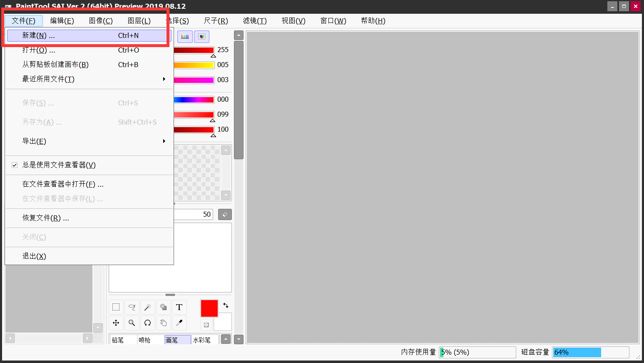Toggle the color swatches panel icon

[x=185, y=37]
